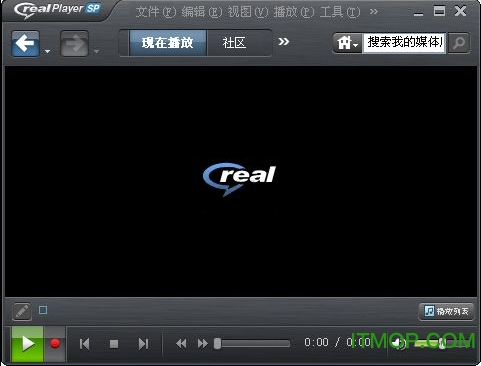Viewport: 481px width, 366px height.
Task: Open the 工具(T) menu
Action: (340, 12)
